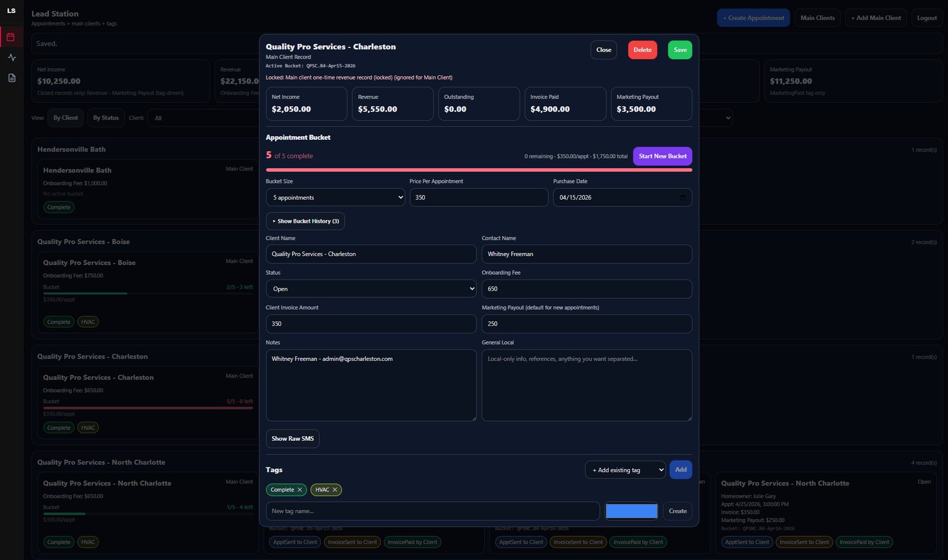The height and width of the screenshot is (560, 948).
Task: Open the calendar appointments sidebar icon
Action: pyautogui.click(x=11, y=37)
